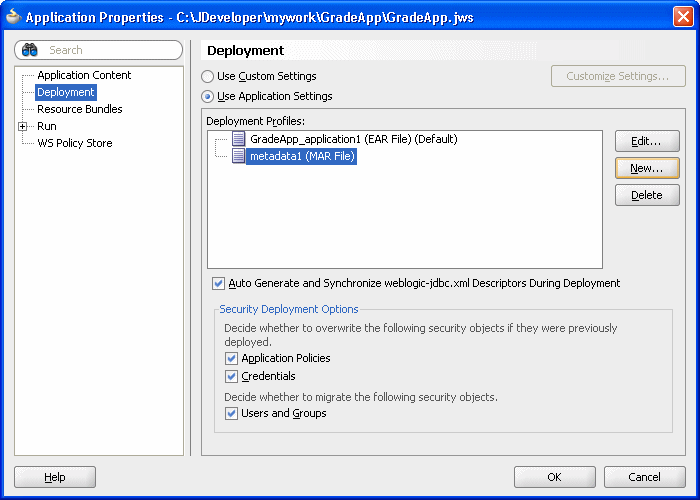Select the Deployment tree item

click(x=66, y=92)
